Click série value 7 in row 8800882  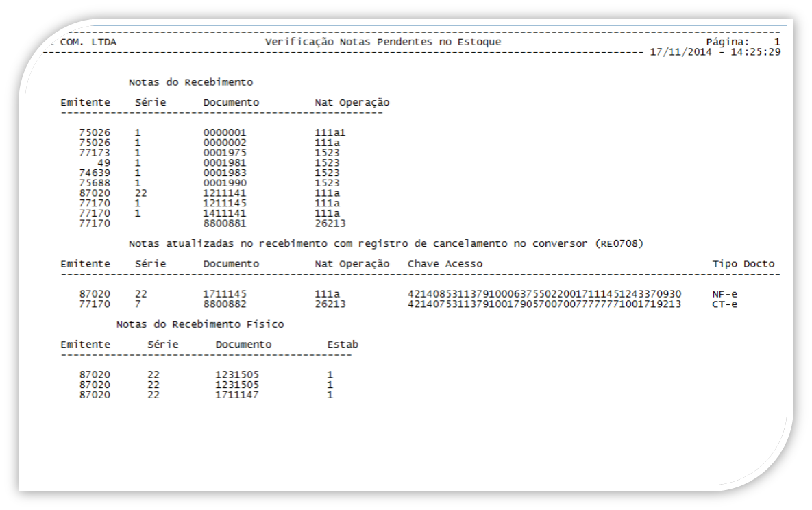(138, 304)
